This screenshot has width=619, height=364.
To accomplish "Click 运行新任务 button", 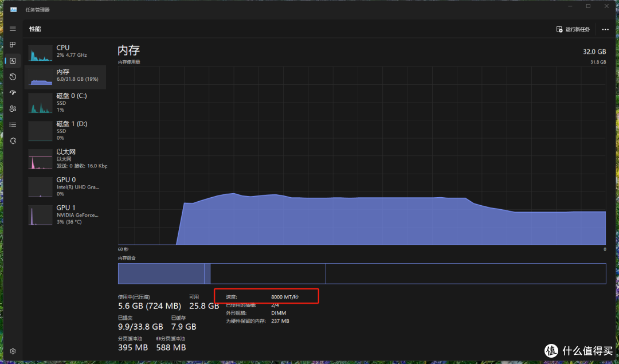I will pos(573,29).
